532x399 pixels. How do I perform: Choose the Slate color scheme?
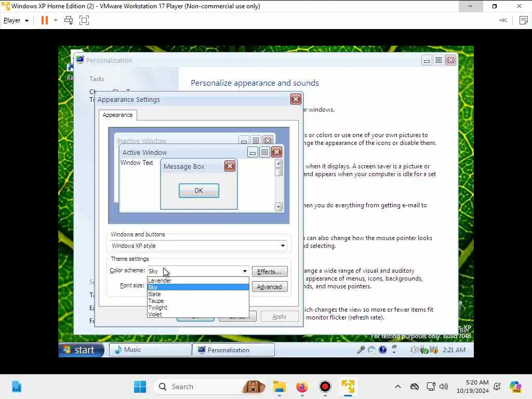click(x=198, y=294)
